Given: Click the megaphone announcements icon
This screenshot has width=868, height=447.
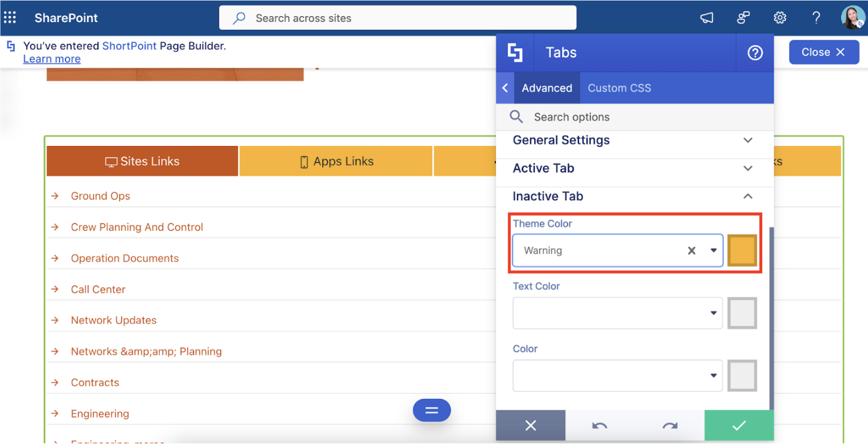Looking at the screenshot, I should [707, 18].
